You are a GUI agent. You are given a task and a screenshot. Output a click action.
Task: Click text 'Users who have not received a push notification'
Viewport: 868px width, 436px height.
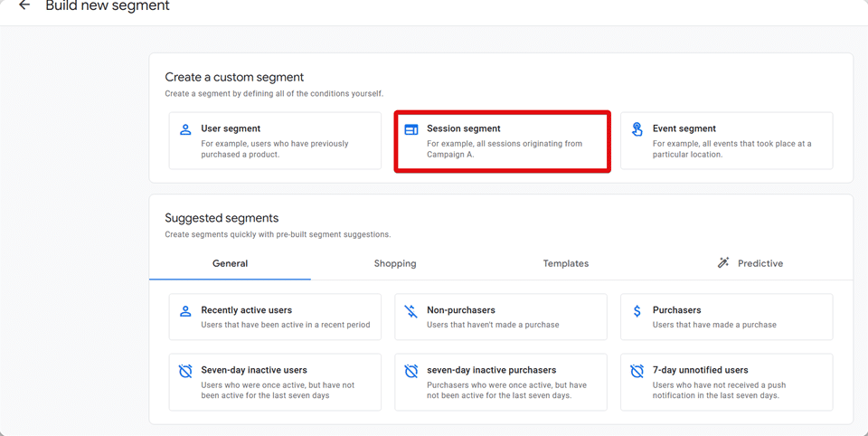tap(719, 390)
